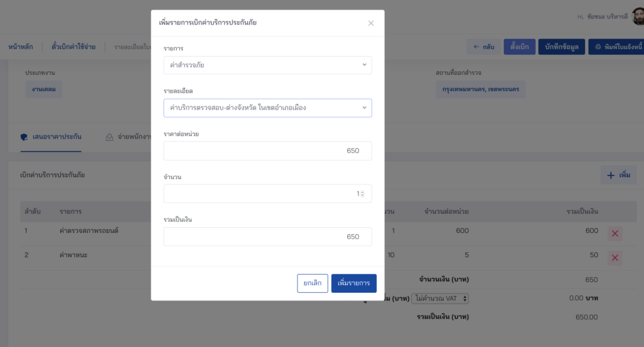The width and height of the screenshot is (644, 347).
Task: Click the ราคาต่อหน่วย input field
Action: pyautogui.click(x=267, y=151)
